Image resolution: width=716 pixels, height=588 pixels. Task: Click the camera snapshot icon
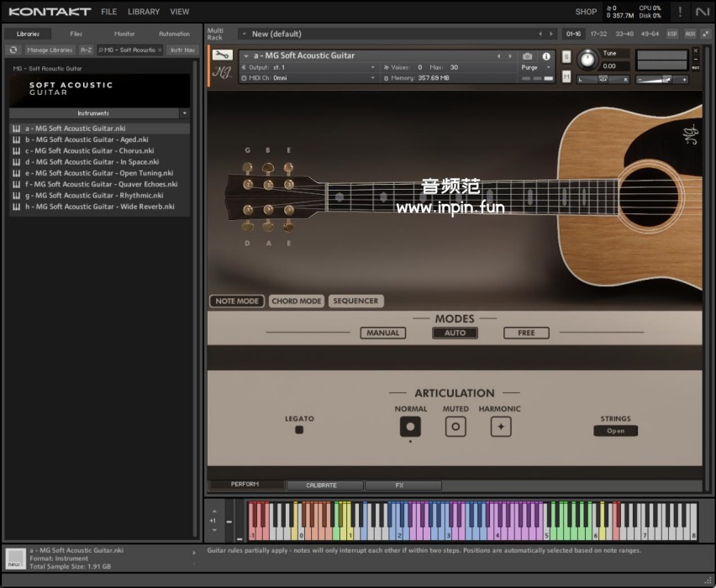(528, 56)
